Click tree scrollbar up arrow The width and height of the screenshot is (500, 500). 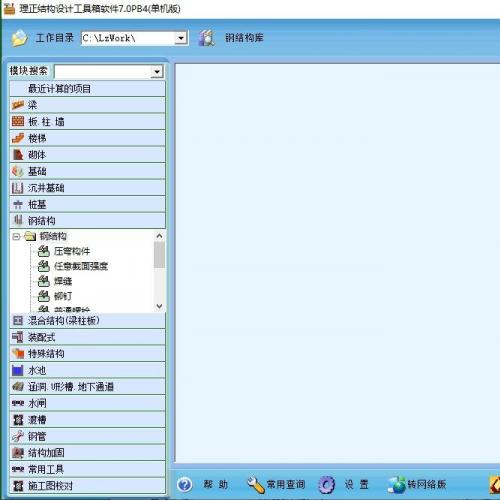pyautogui.click(x=159, y=236)
